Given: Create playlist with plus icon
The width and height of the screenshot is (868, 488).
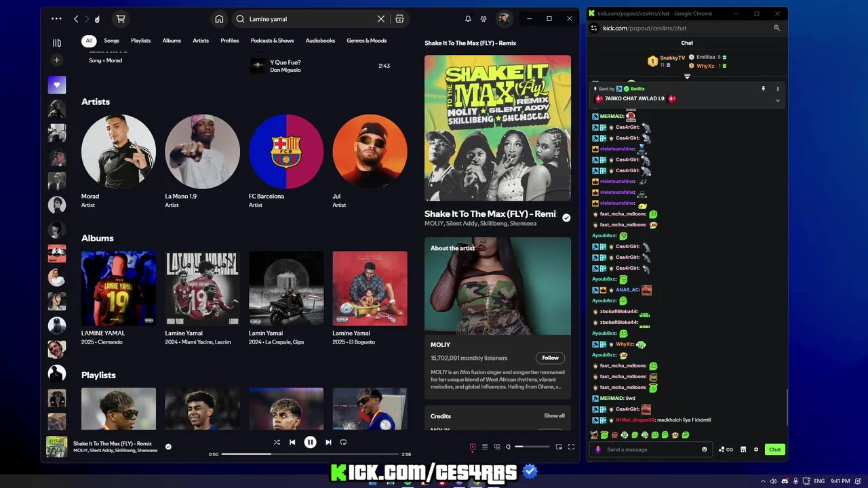Looking at the screenshot, I should coord(57,60).
